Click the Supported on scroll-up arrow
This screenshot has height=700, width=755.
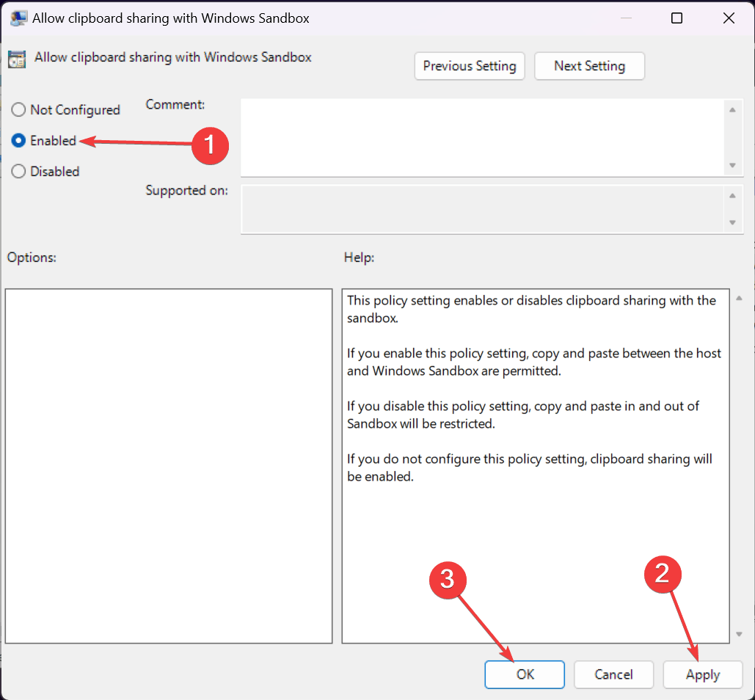click(734, 196)
